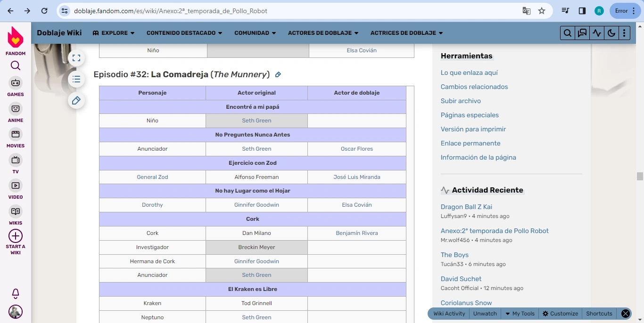The image size is (644, 323).
Task: Open the Games category icon
Action: [16, 83]
